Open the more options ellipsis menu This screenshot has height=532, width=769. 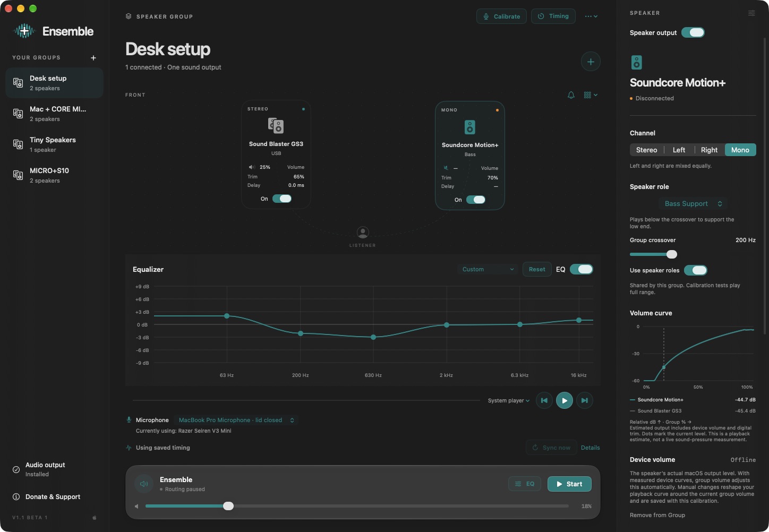pyautogui.click(x=591, y=16)
